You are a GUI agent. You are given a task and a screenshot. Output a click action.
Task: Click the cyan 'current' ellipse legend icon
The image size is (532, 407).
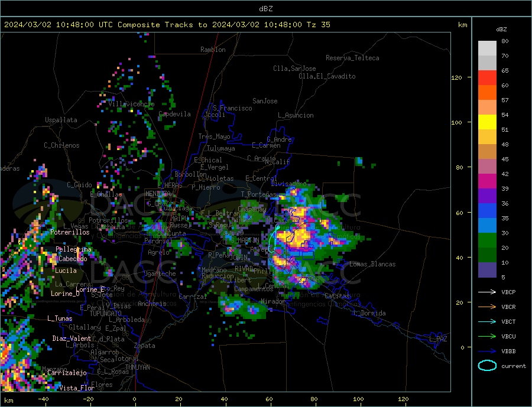[487, 366]
